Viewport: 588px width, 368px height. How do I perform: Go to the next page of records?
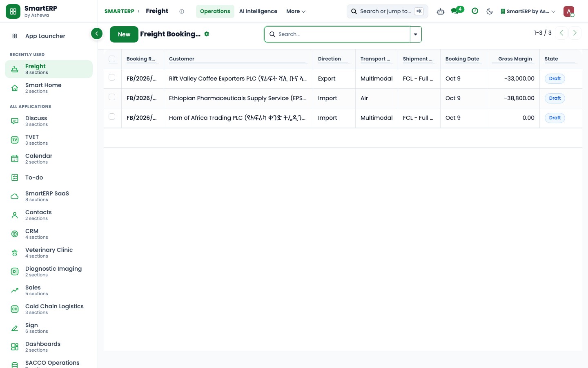coord(575,33)
